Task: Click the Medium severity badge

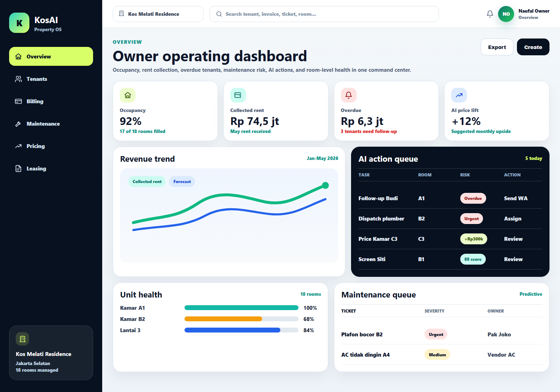Action: click(x=437, y=355)
